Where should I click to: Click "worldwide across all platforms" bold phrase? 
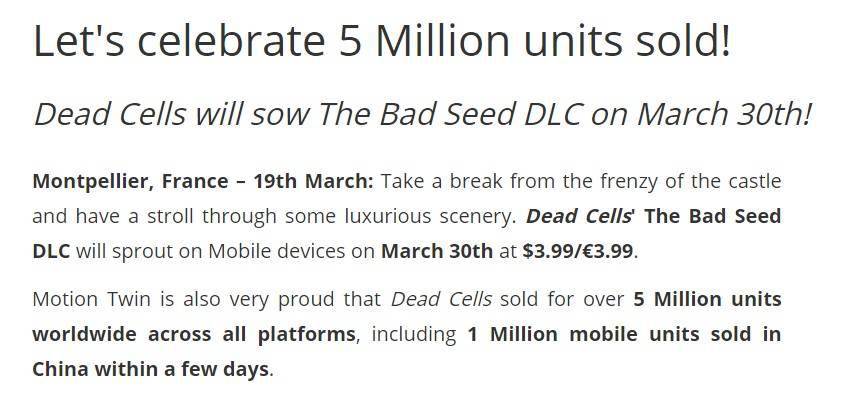[194, 334]
